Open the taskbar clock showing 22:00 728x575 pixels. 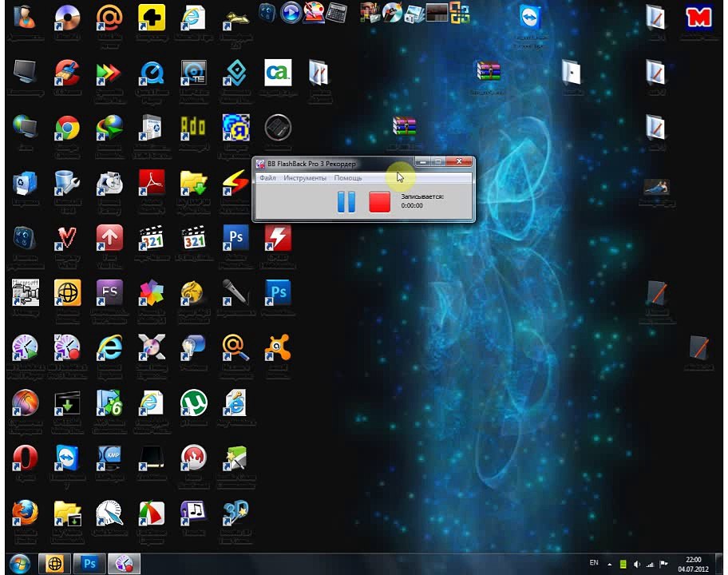click(x=693, y=565)
